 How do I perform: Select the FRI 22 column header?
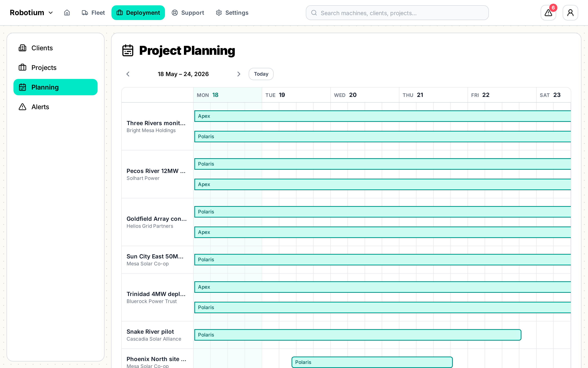502,95
